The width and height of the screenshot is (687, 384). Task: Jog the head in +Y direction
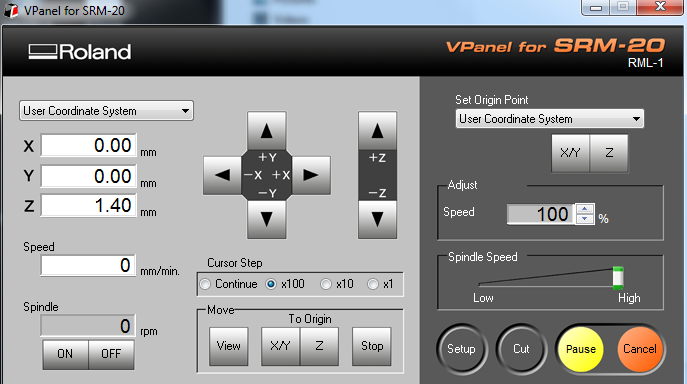(x=266, y=131)
